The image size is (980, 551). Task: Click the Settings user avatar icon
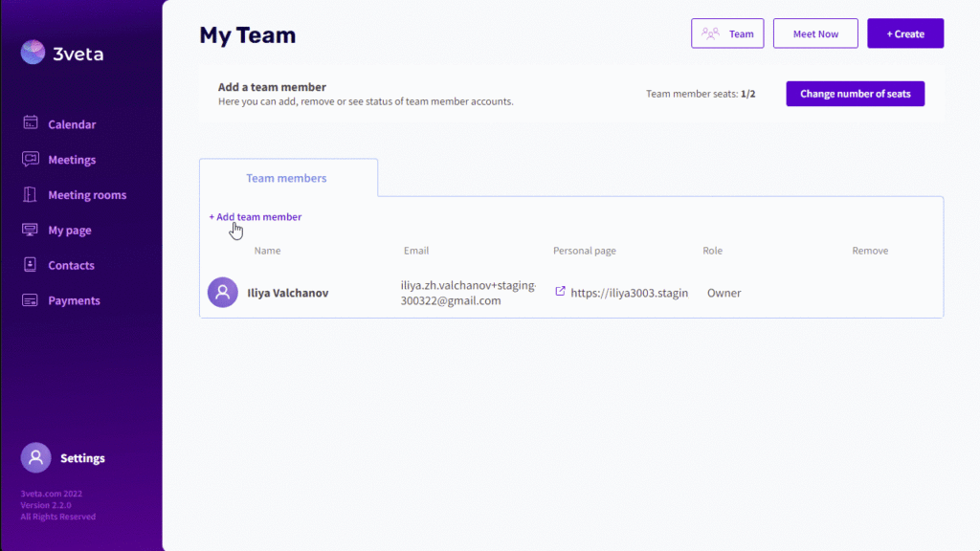35,458
